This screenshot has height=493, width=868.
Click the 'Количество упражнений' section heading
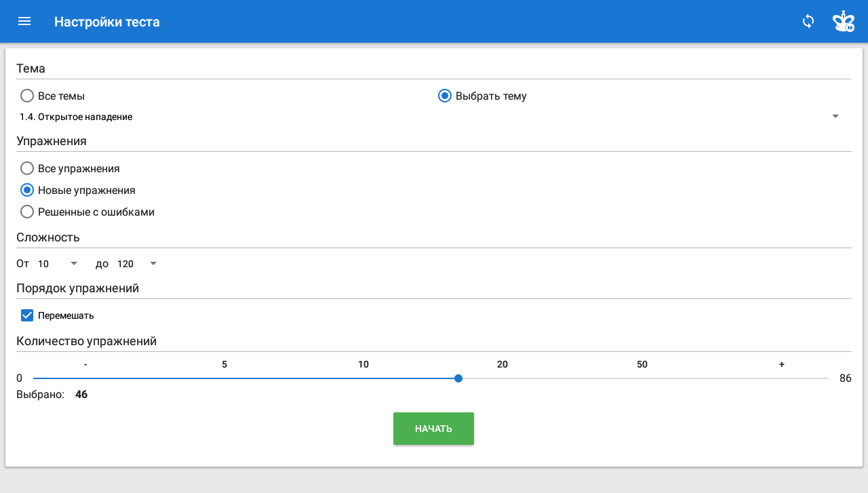(x=86, y=341)
